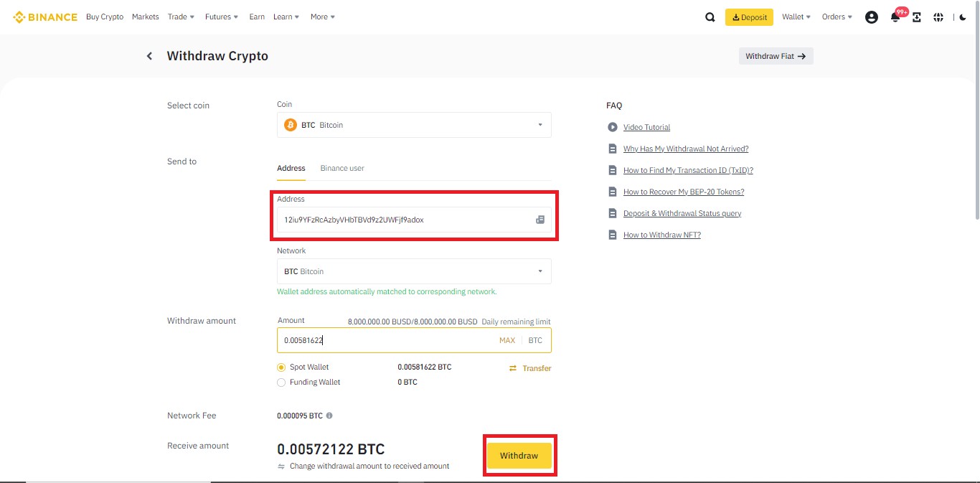Click the Binance logo

point(45,17)
